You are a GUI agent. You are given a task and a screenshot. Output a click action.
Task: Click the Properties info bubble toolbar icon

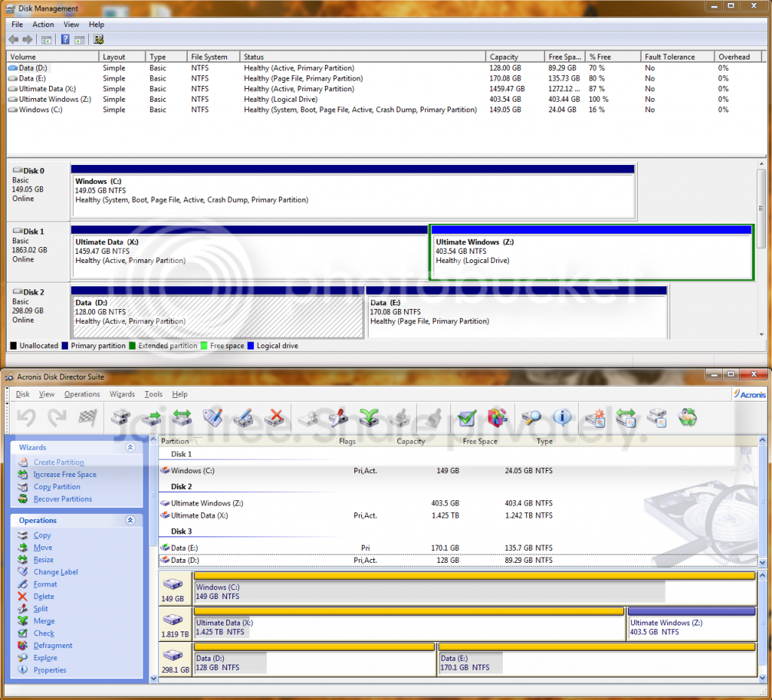tap(562, 418)
